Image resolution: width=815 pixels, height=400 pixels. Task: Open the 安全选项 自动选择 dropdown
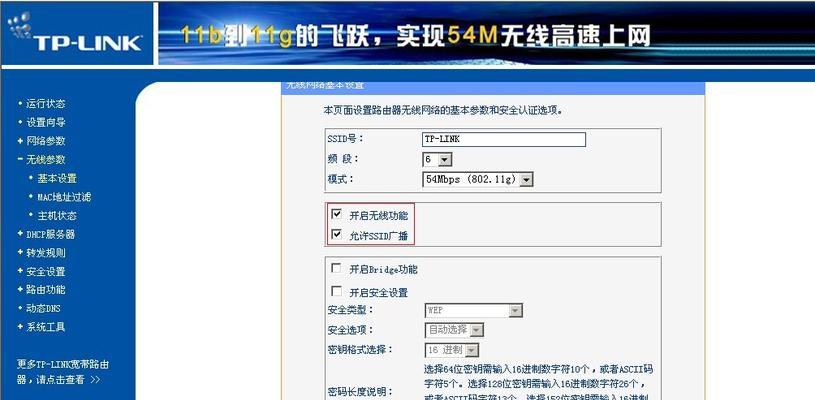click(455, 330)
